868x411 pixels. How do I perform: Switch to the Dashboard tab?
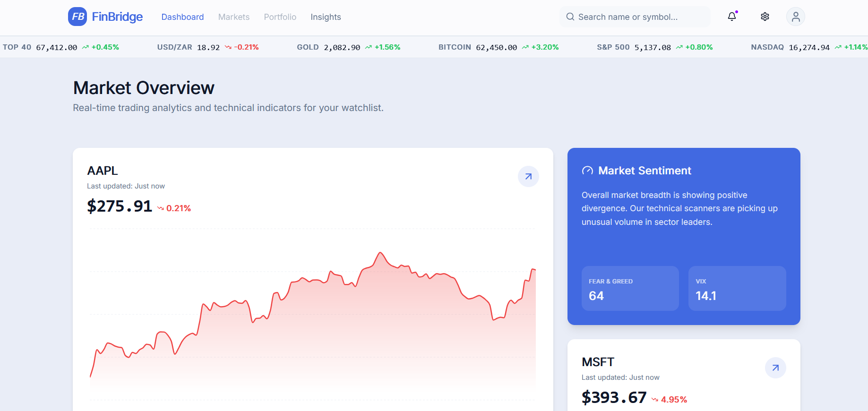(182, 17)
